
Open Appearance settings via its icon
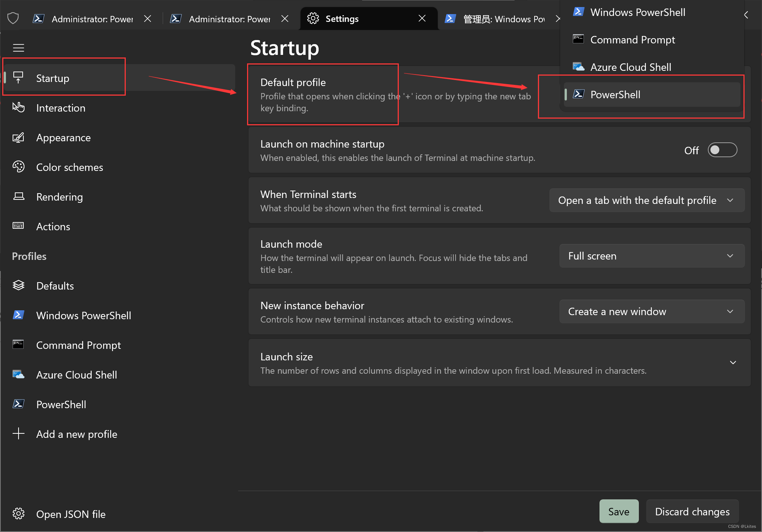click(x=18, y=138)
